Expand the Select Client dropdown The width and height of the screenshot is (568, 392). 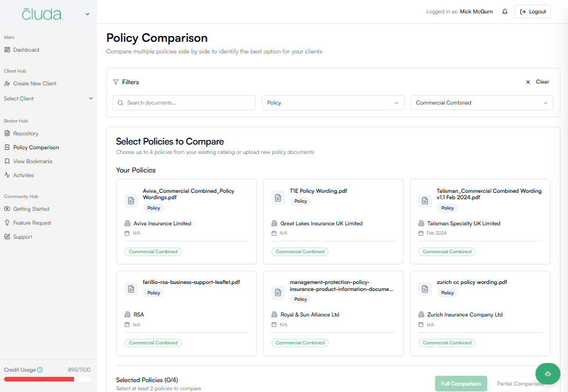tap(48, 99)
